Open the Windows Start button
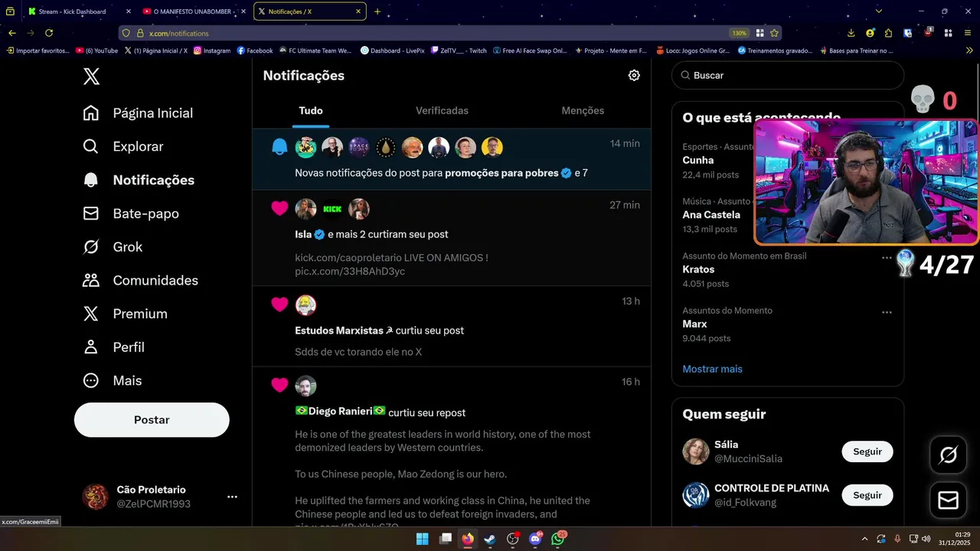980x551 pixels. [423, 539]
